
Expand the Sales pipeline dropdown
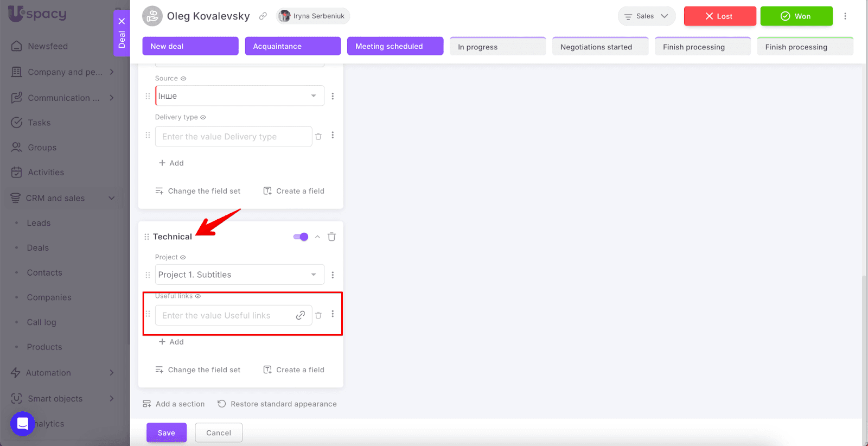[x=646, y=16]
